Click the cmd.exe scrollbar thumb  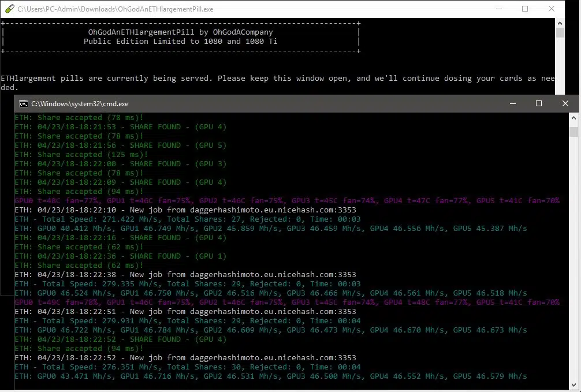coord(573,132)
